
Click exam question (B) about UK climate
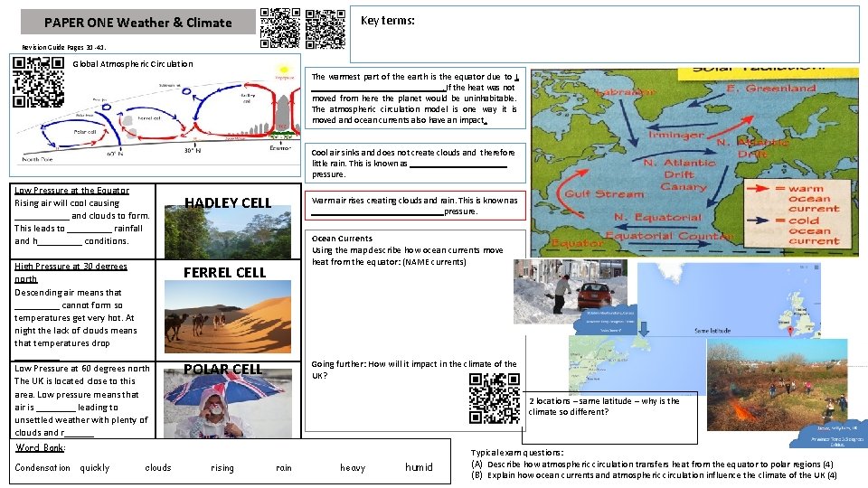point(655,475)
